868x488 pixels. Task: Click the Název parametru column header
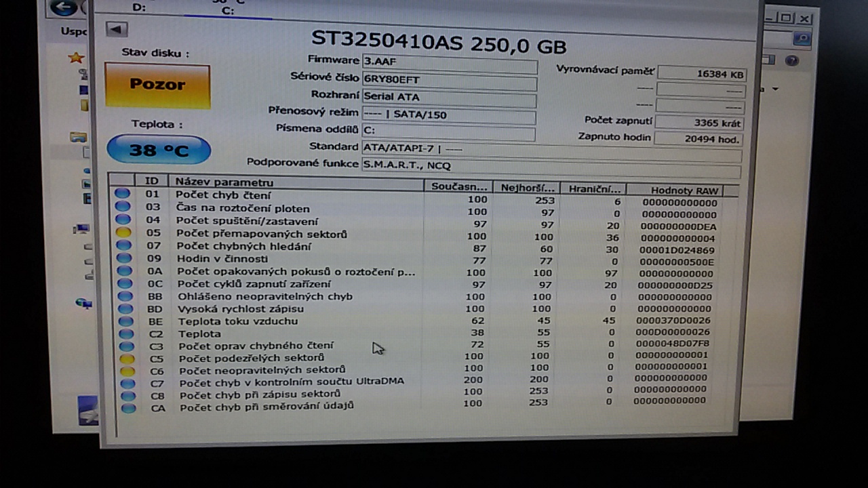click(x=296, y=183)
